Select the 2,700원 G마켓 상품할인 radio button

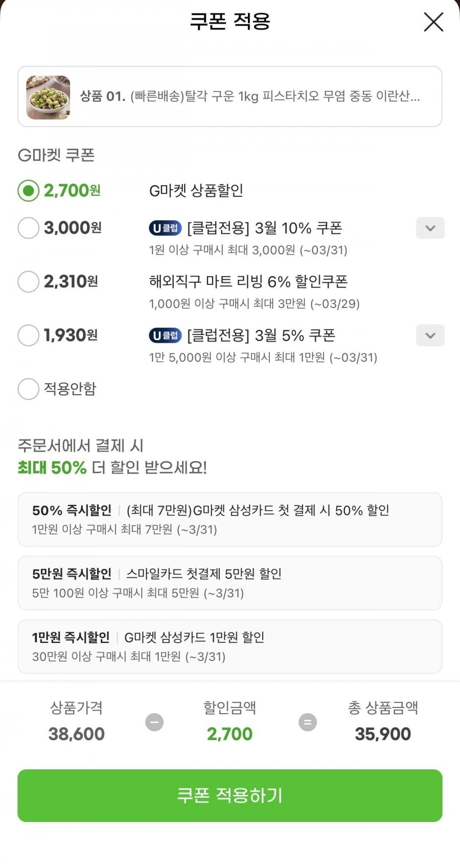point(29,191)
